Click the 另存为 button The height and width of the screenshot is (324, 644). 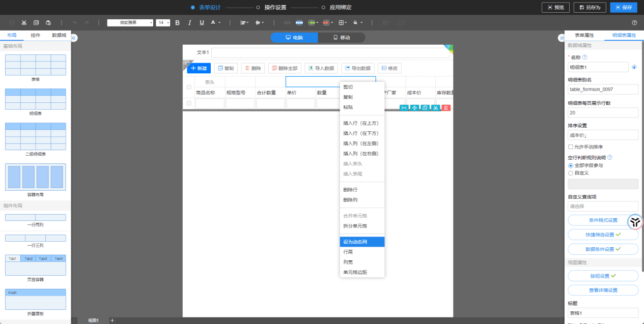click(590, 7)
